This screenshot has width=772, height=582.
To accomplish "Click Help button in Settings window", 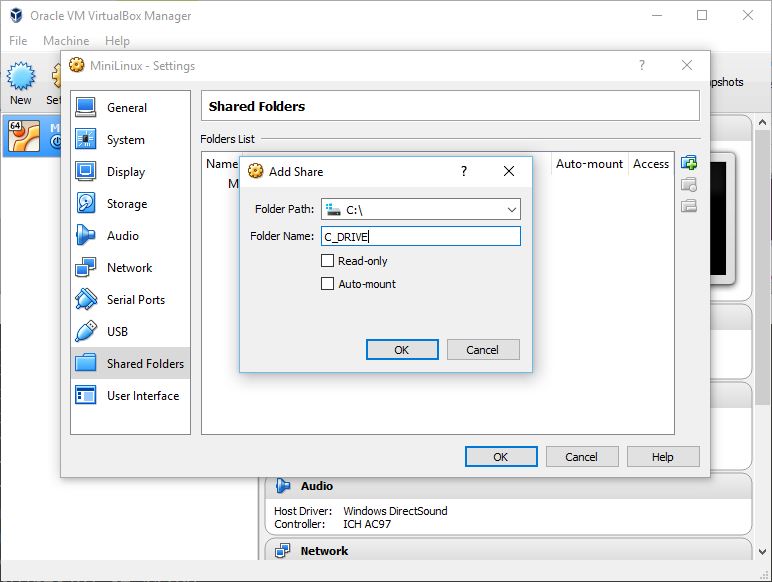I will click(663, 457).
